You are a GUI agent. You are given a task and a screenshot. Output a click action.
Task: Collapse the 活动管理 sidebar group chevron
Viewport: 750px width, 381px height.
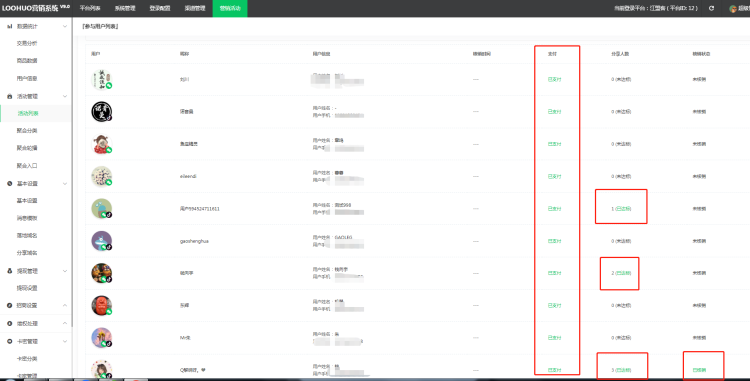point(65,96)
